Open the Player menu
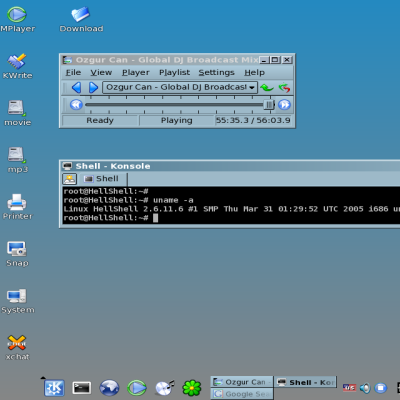Viewport: 400px width, 400px height. 136,72
